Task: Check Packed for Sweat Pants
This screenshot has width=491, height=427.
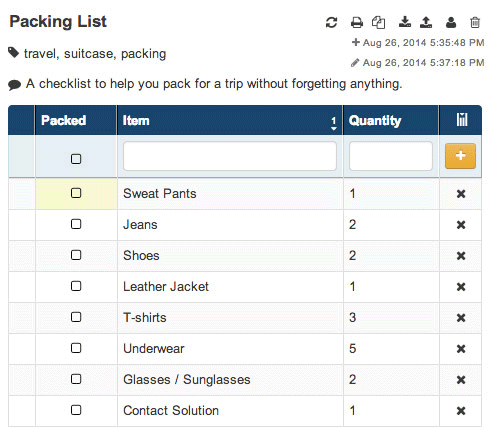Action: point(76,193)
